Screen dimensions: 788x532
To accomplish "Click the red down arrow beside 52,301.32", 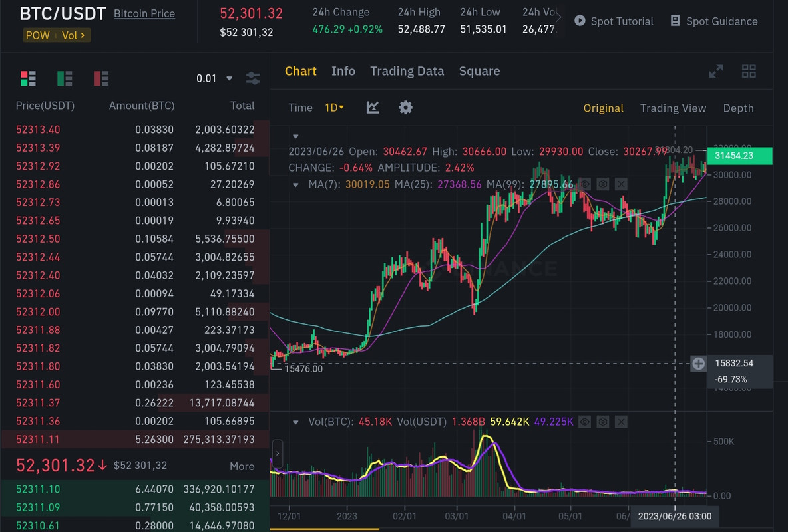I will point(102,465).
